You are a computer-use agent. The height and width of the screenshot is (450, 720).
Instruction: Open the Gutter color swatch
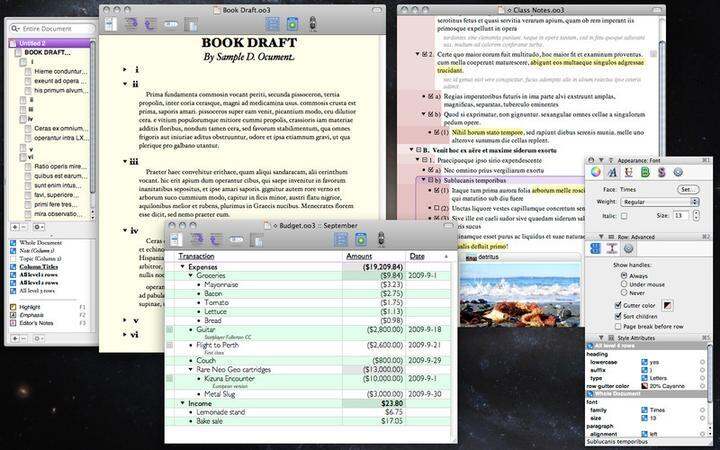[x=668, y=305]
